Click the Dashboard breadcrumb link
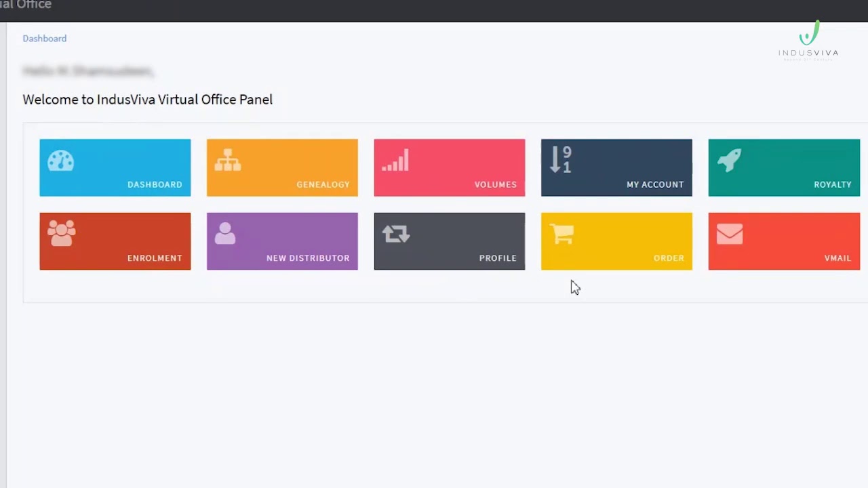868x488 pixels. click(45, 39)
